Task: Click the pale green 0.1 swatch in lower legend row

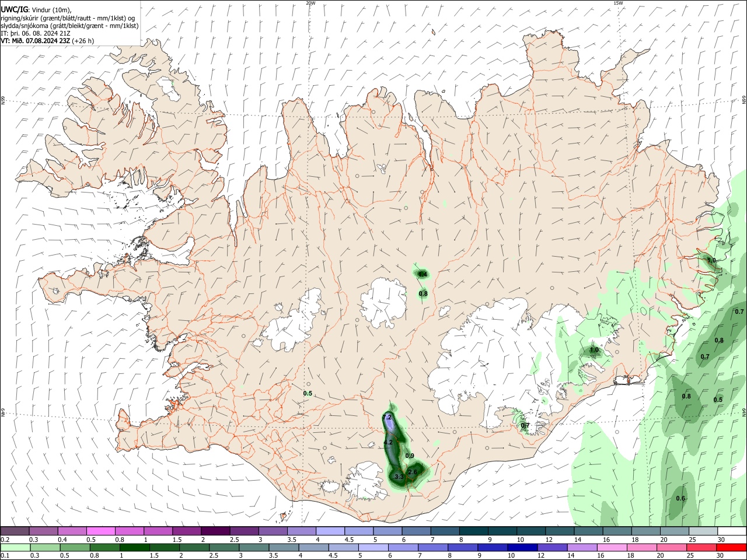Action: coord(15,547)
